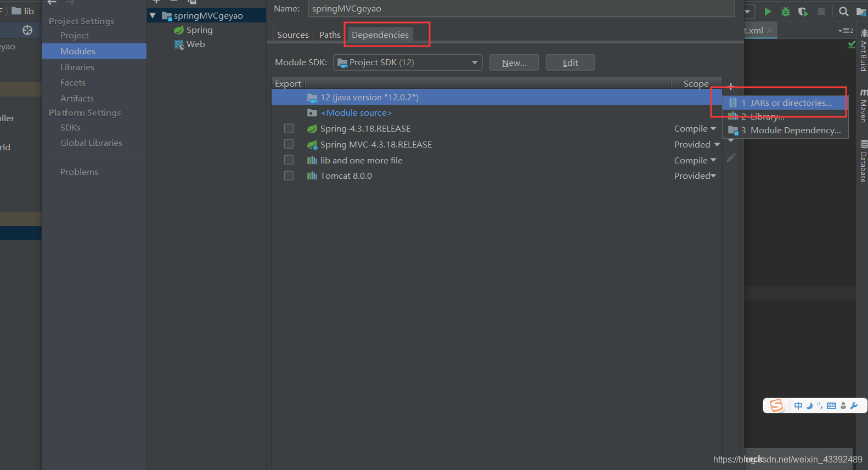The height and width of the screenshot is (470, 868).
Task: Change scope of Spring-4.3.18.RELEASE from Compile
Action: (695, 128)
